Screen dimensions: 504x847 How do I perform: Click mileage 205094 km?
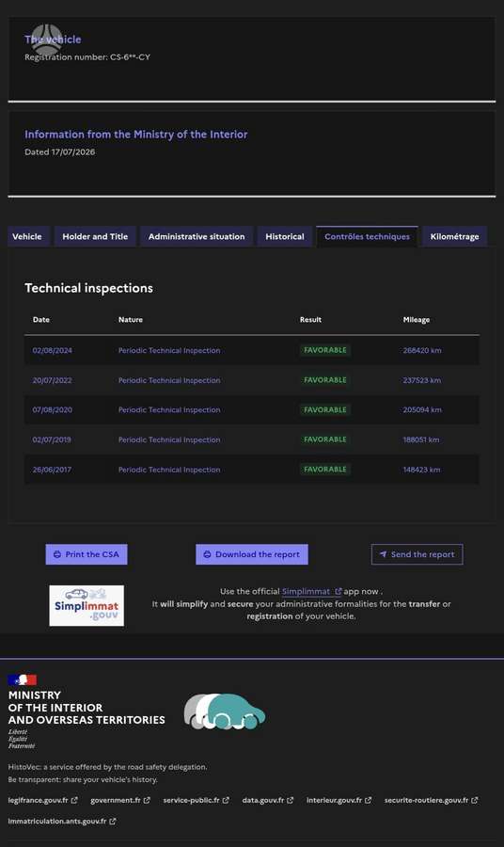422,410
